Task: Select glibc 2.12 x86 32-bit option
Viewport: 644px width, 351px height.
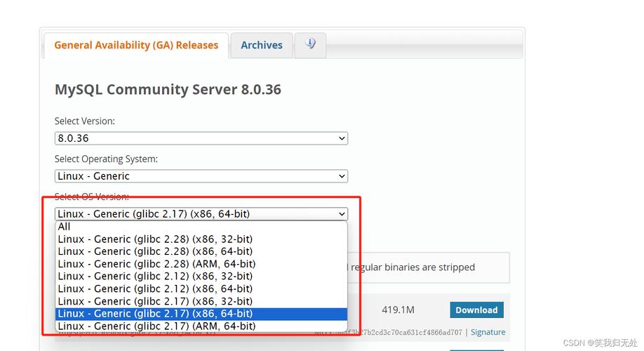Action: click(201, 276)
